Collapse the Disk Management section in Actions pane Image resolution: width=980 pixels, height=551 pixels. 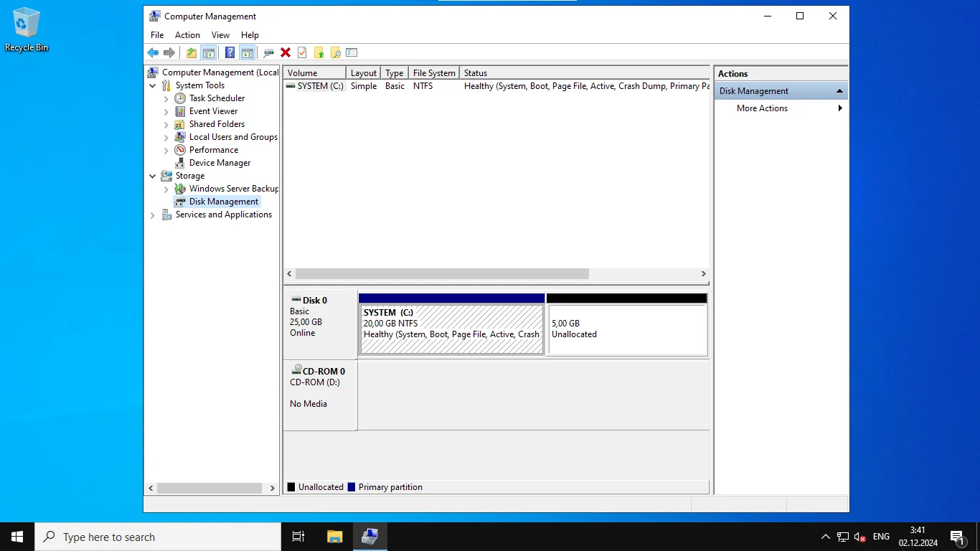tap(839, 90)
